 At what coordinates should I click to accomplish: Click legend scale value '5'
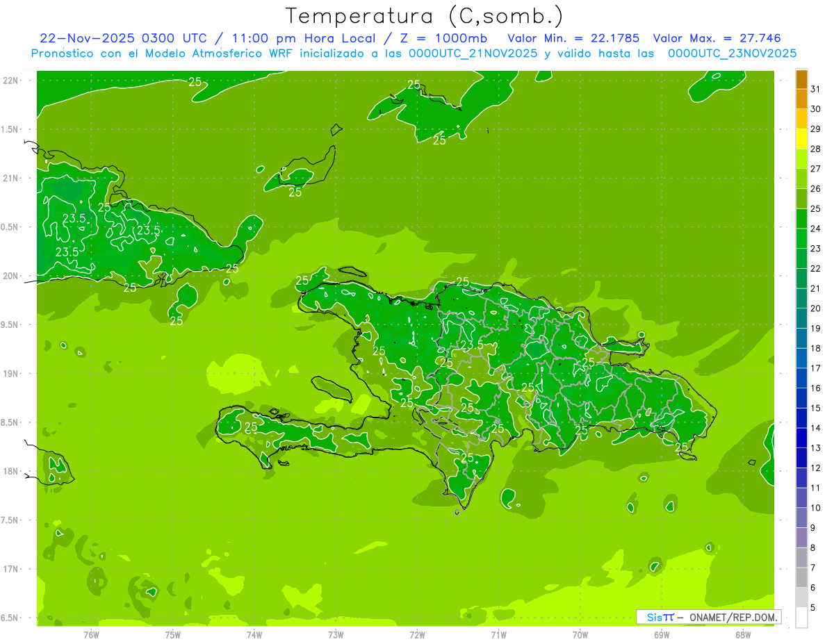tap(813, 608)
